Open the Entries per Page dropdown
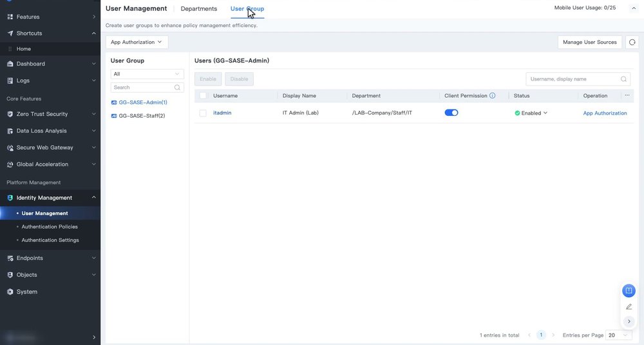The height and width of the screenshot is (345, 644). (618, 335)
